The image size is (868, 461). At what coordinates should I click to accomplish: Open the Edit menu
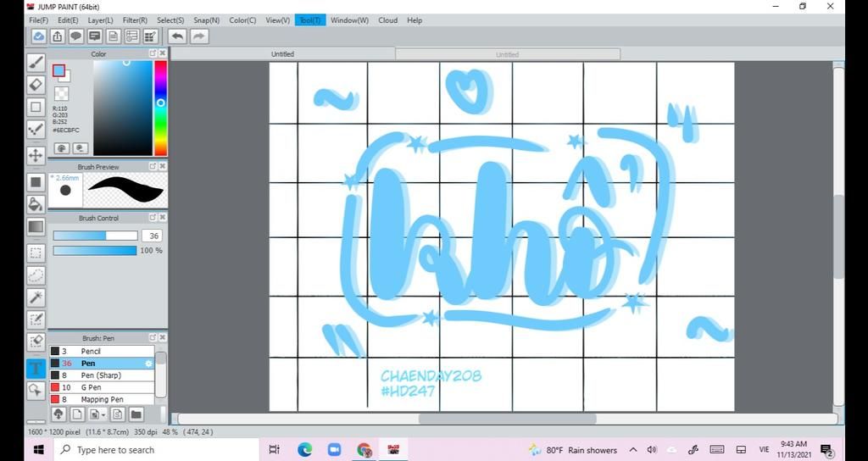[x=68, y=20]
